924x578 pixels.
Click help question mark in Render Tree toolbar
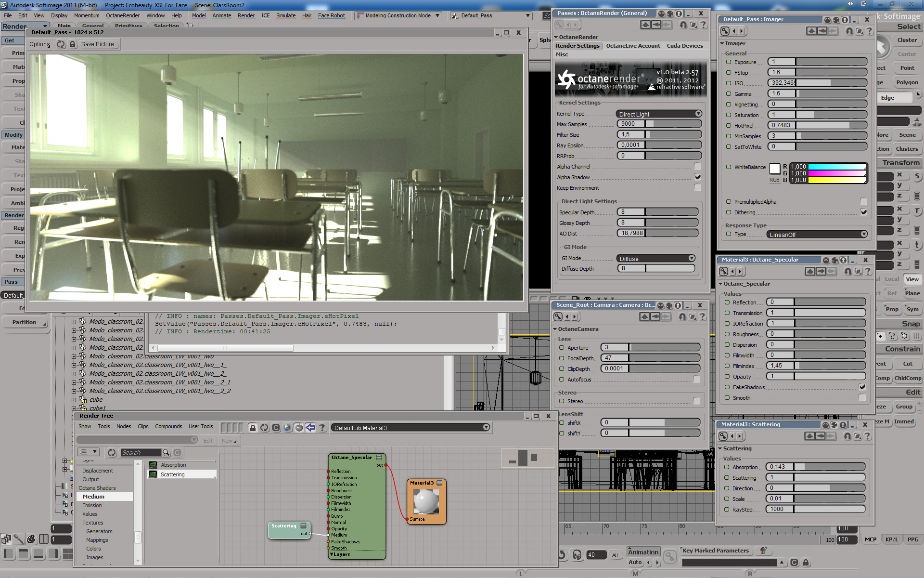point(322,428)
